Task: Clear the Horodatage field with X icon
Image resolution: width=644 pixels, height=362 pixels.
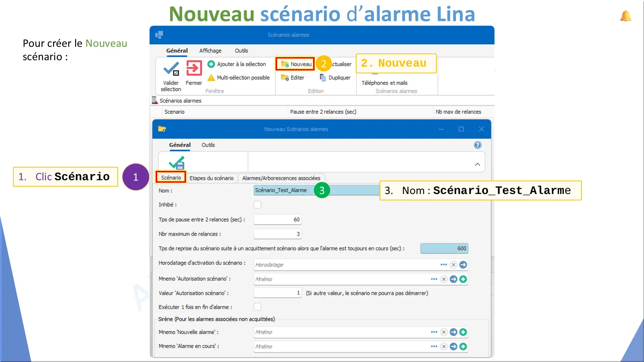Action: click(453, 265)
